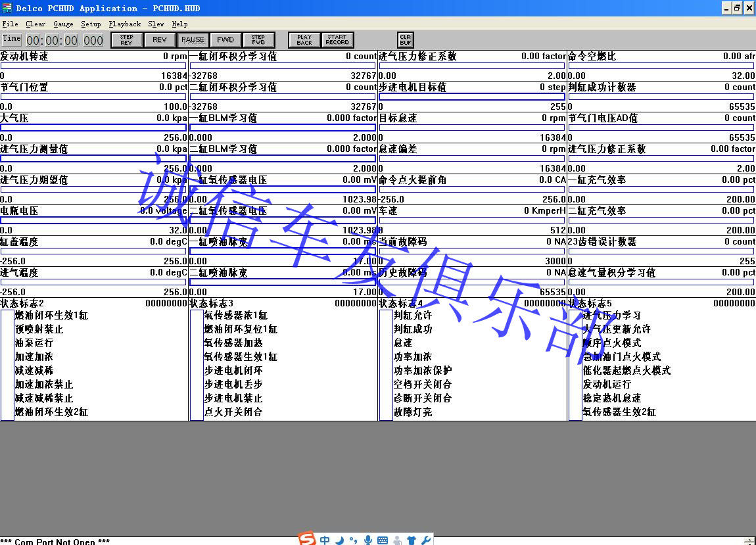Screen dimensions: 756x545
Task: Click the moon icon in IME toolbar
Action: pos(339,540)
